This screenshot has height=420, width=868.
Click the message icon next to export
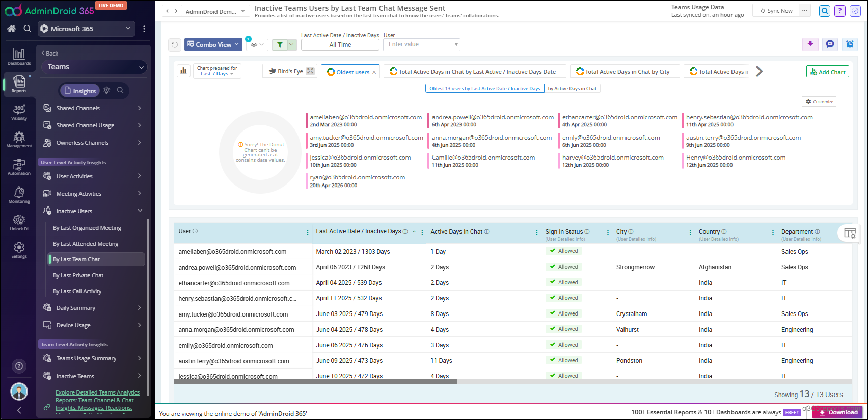(830, 44)
